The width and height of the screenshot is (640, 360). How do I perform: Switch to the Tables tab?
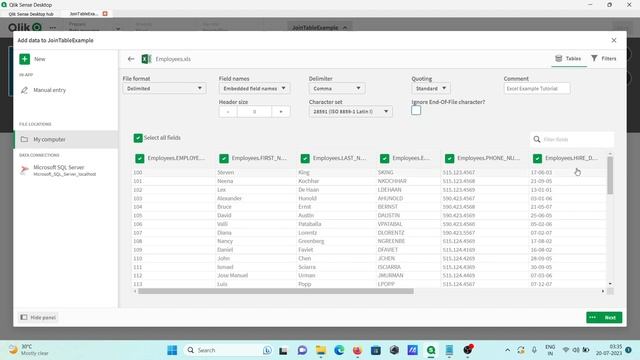[x=568, y=58]
